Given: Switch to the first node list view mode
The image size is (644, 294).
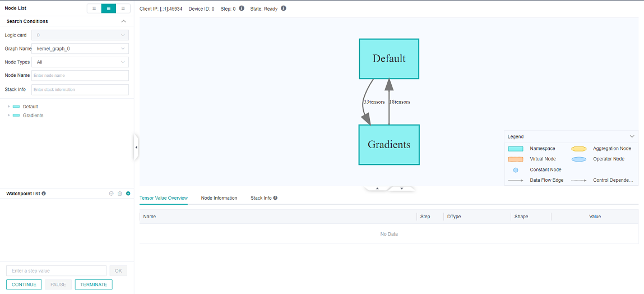Looking at the screenshot, I should [x=94, y=8].
